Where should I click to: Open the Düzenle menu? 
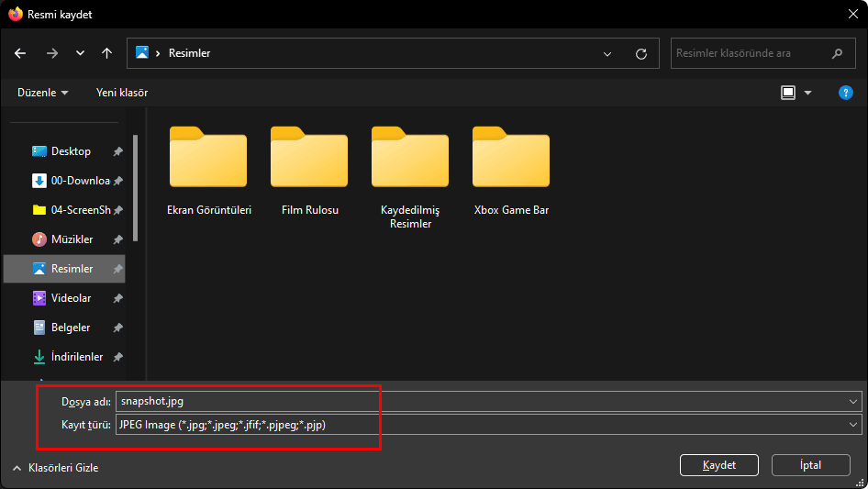tap(42, 93)
